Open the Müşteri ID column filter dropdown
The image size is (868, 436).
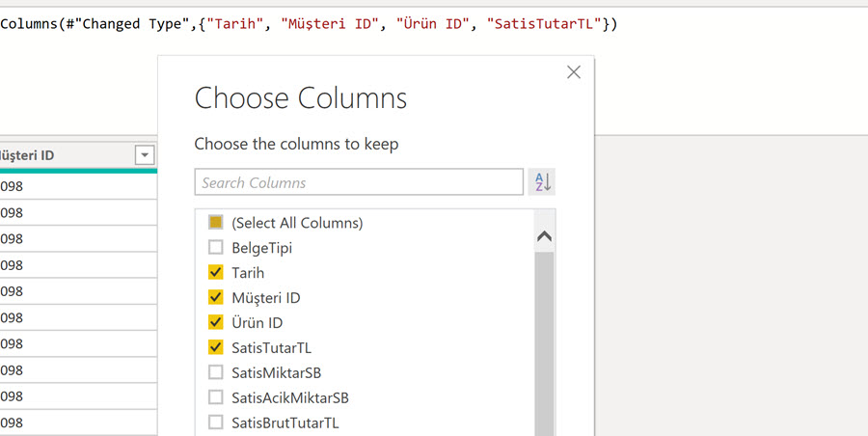coord(145,155)
